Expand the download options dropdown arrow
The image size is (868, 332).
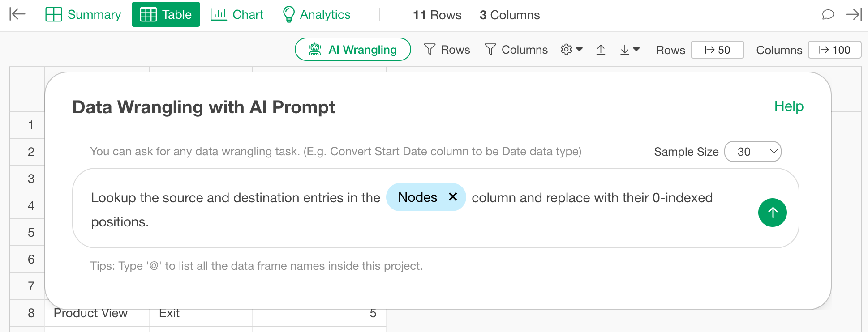point(636,50)
